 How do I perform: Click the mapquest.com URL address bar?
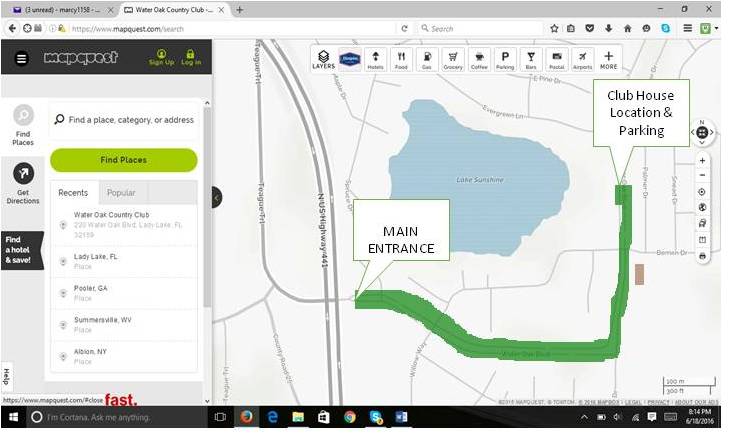[233, 29]
